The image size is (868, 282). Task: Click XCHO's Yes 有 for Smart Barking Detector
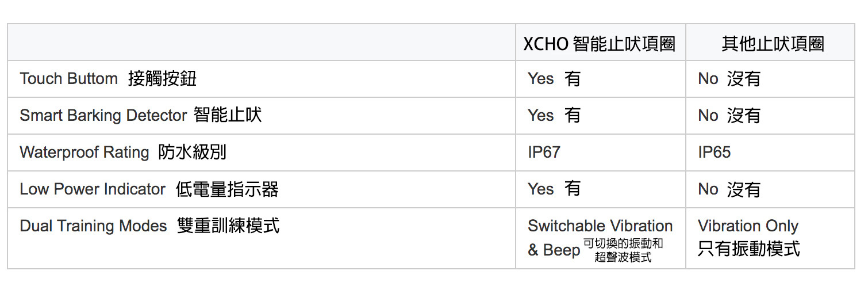click(554, 115)
